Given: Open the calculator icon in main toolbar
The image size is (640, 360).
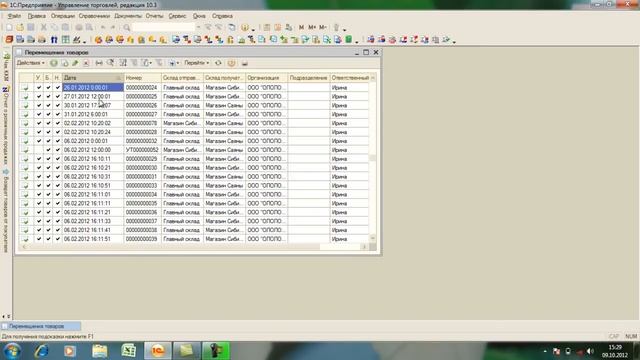Looking at the screenshot, I should click(267, 27).
